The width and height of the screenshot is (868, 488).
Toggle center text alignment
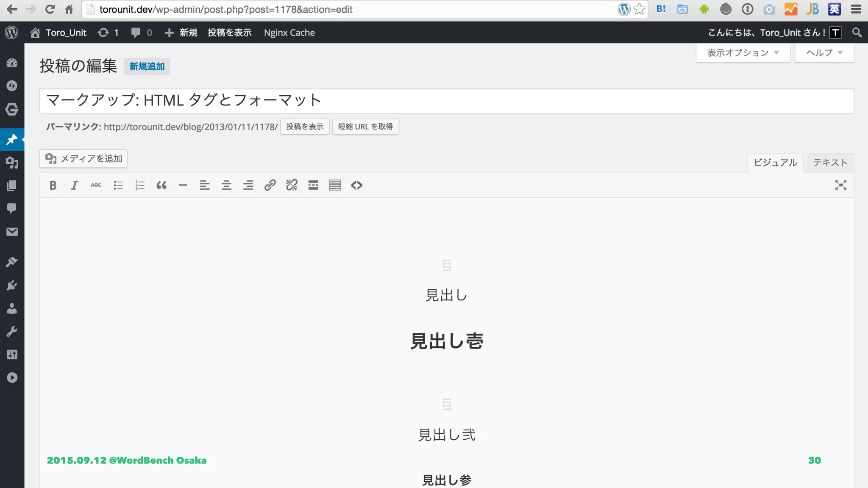pos(226,185)
